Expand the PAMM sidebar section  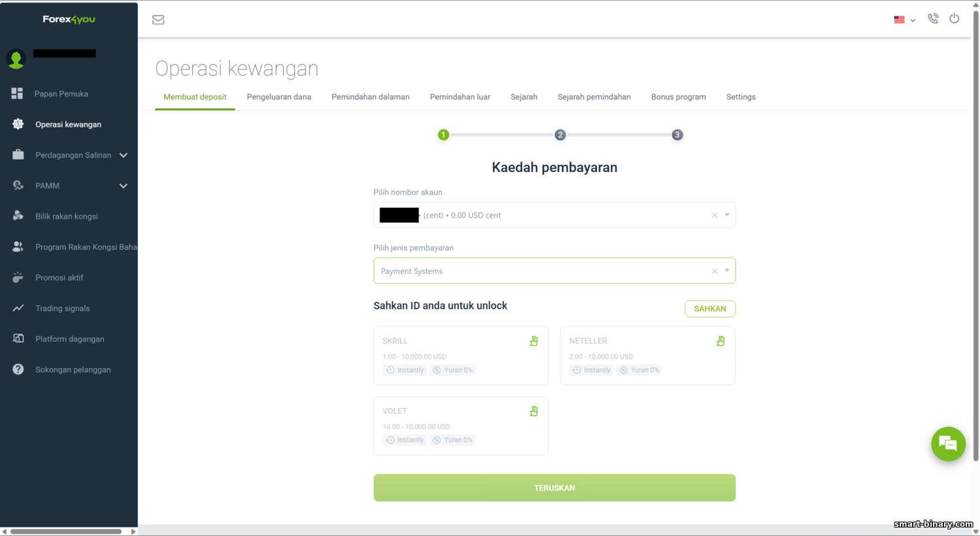123,186
